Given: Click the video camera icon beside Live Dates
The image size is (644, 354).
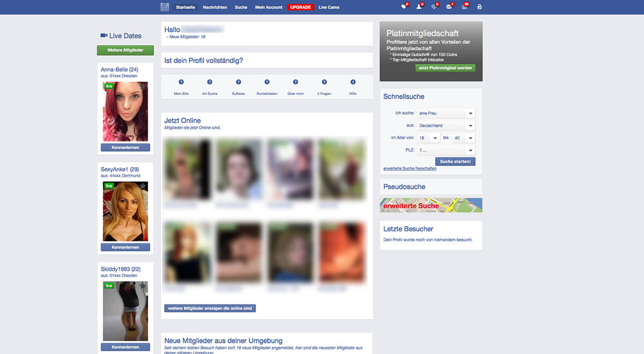Looking at the screenshot, I should [104, 35].
